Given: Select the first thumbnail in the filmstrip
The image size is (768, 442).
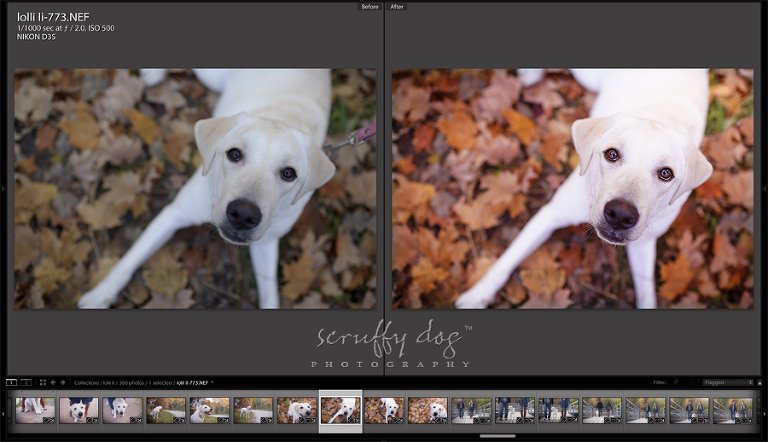Looking at the screenshot, I should pos(35,410).
